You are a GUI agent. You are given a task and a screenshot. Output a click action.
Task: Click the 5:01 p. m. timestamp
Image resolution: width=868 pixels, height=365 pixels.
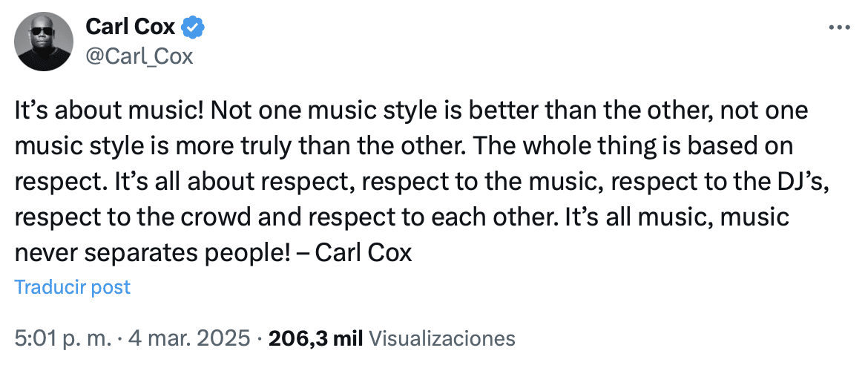[63, 338]
